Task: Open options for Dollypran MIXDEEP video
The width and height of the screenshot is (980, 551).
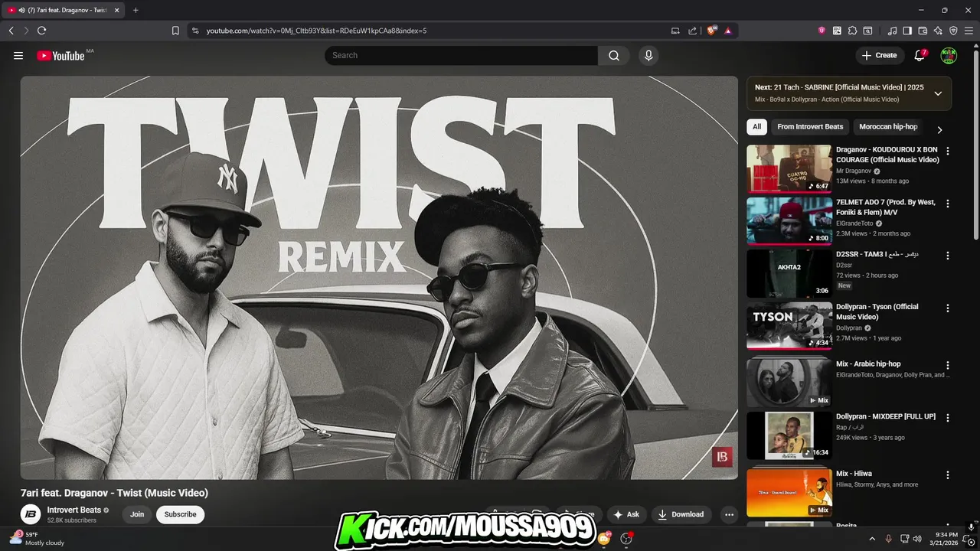Action: tap(948, 418)
